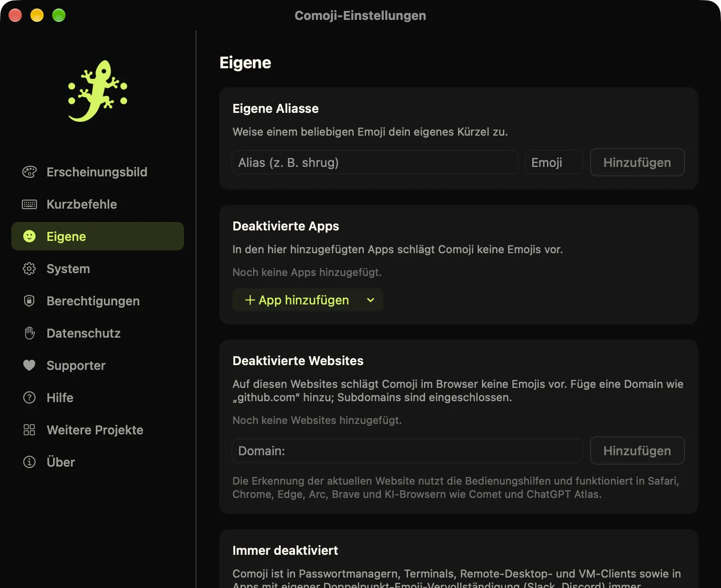Show the Datenschutz section

coord(98,333)
